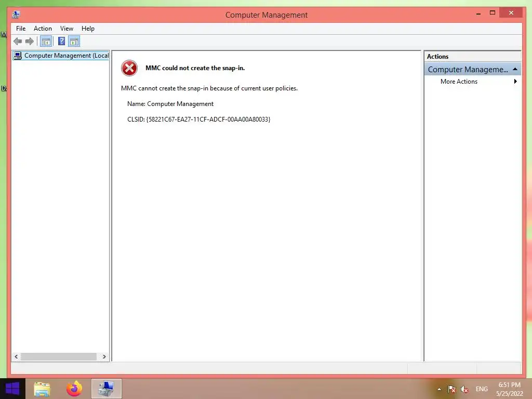Click the red error X icon

(x=129, y=68)
